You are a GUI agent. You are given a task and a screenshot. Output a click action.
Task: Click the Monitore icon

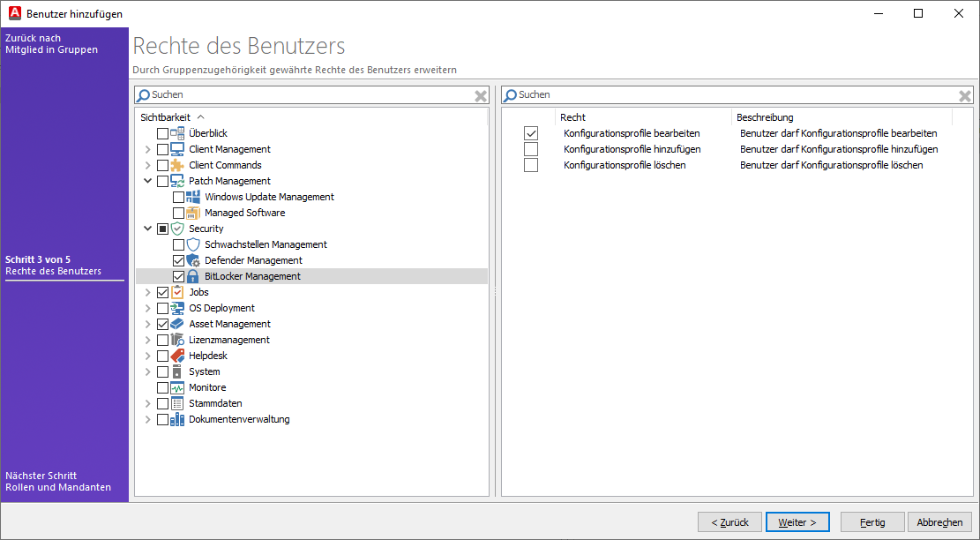pos(176,387)
